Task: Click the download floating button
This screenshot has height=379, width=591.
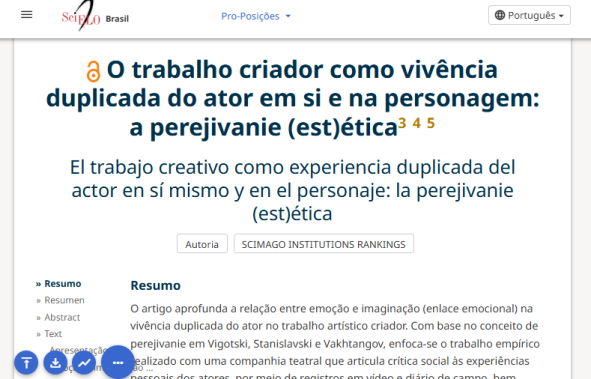Action: [55, 363]
